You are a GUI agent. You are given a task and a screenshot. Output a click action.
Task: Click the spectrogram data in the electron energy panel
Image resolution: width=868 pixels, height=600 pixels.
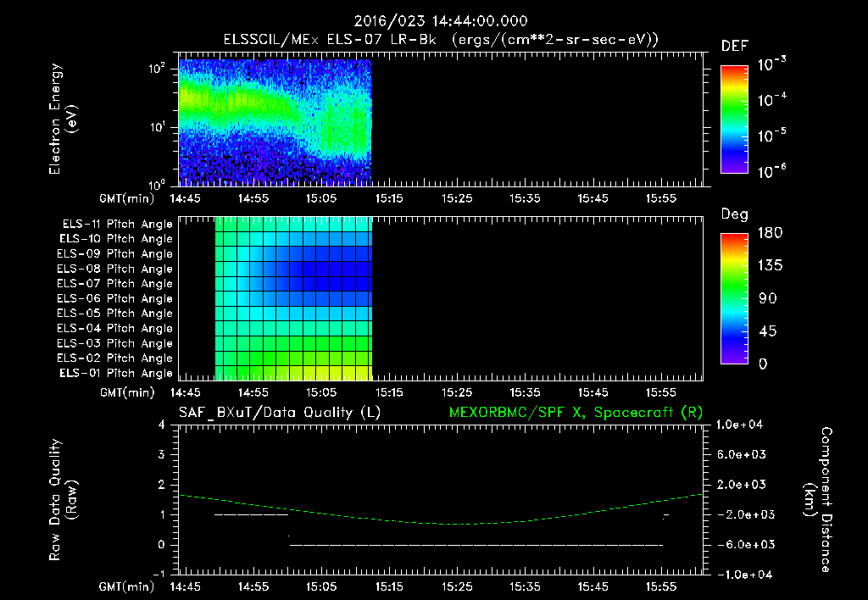tap(275, 122)
